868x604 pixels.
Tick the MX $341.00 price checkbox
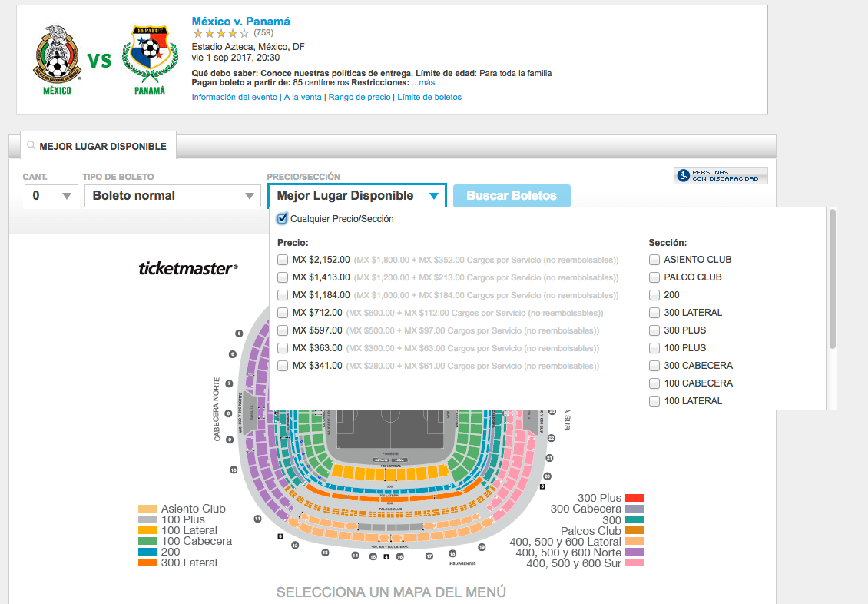[x=283, y=366]
